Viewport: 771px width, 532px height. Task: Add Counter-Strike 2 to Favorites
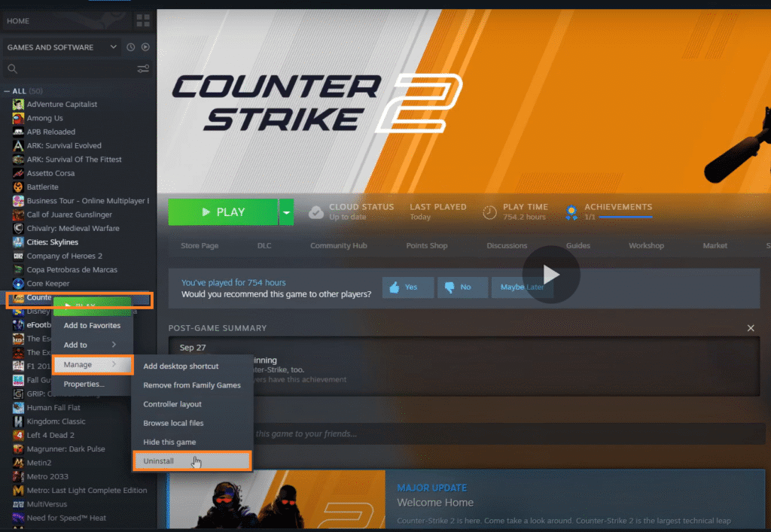92,325
